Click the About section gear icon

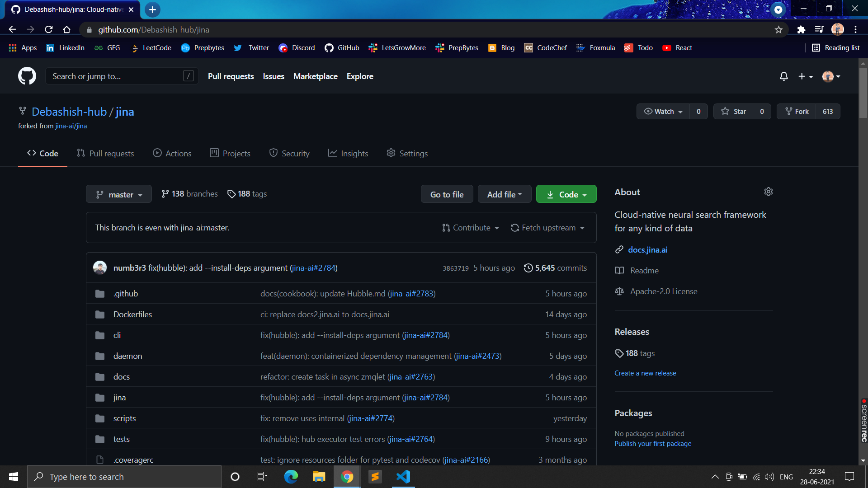tap(768, 192)
